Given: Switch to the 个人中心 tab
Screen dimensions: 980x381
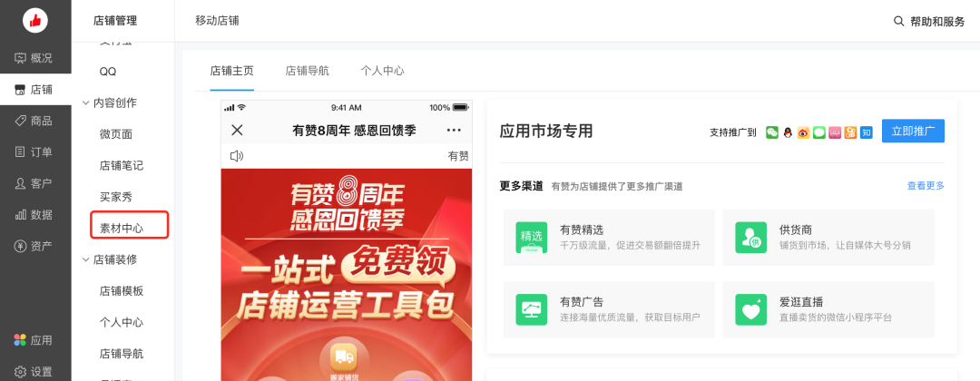Looking at the screenshot, I should 382,71.
